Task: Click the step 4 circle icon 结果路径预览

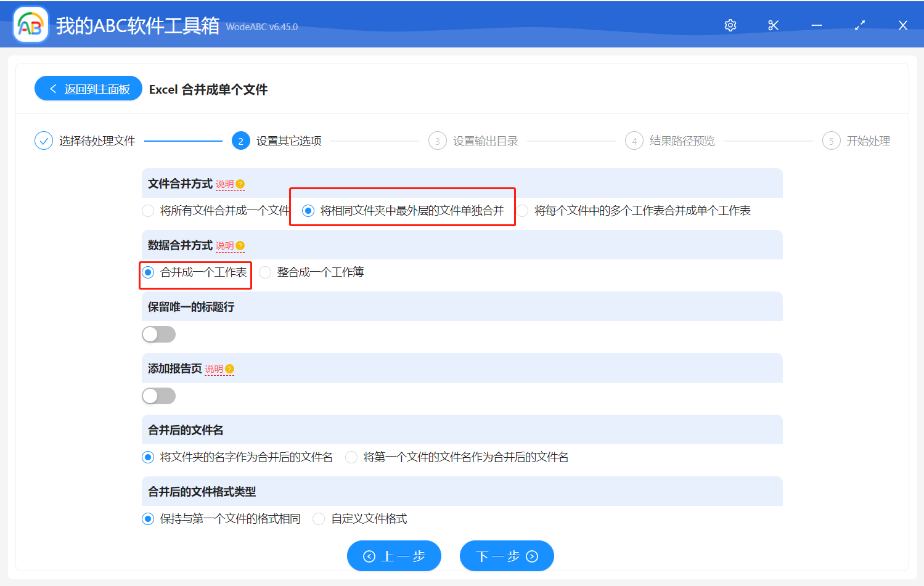Action: tap(634, 140)
